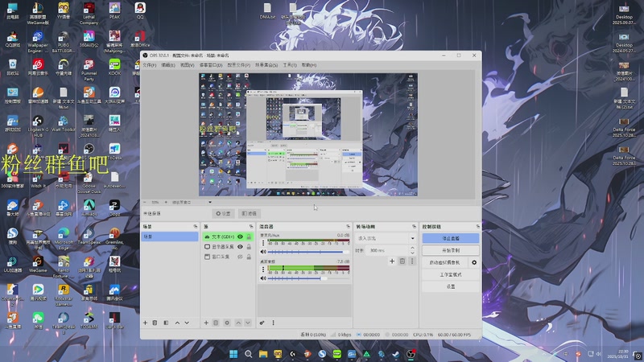Open QQ desktop shortcut
644x362 pixels.
140,11
